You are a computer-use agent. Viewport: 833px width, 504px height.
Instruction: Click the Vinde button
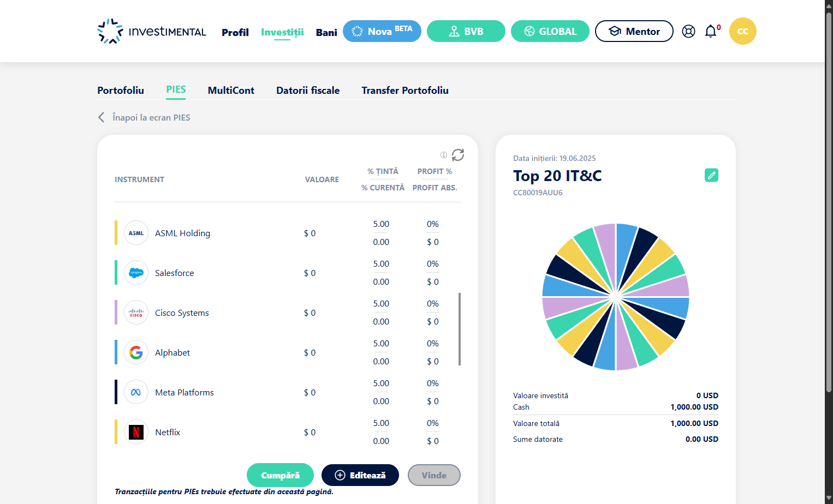click(434, 475)
